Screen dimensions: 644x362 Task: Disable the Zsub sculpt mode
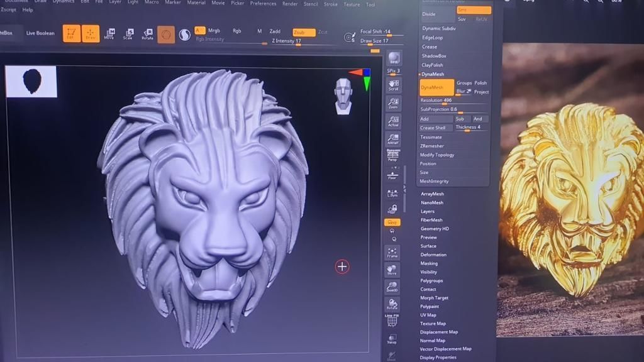pyautogui.click(x=304, y=32)
